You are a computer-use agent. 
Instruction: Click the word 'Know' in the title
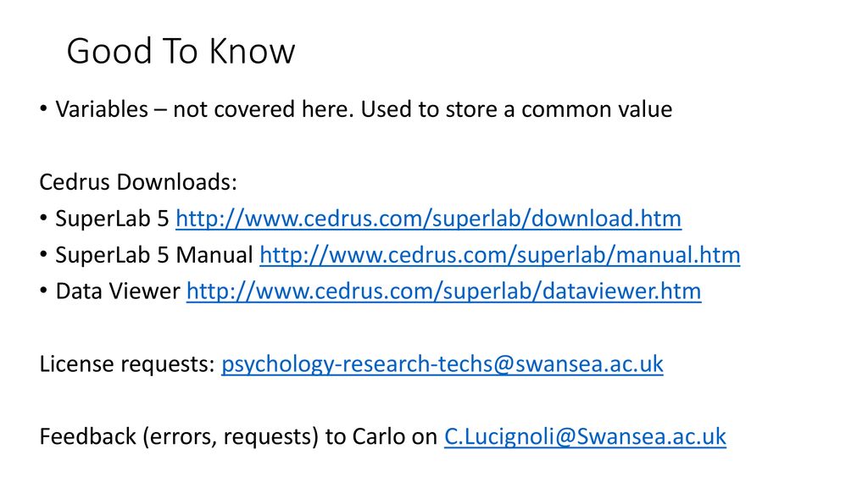tap(253, 51)
